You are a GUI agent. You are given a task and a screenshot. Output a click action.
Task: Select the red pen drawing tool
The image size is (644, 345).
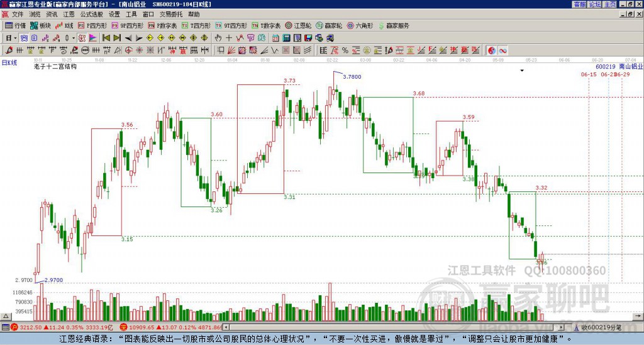pos(9,50)
